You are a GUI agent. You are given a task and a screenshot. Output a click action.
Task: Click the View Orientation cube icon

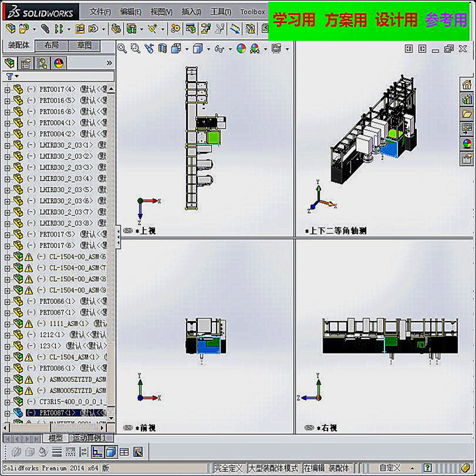176,49
